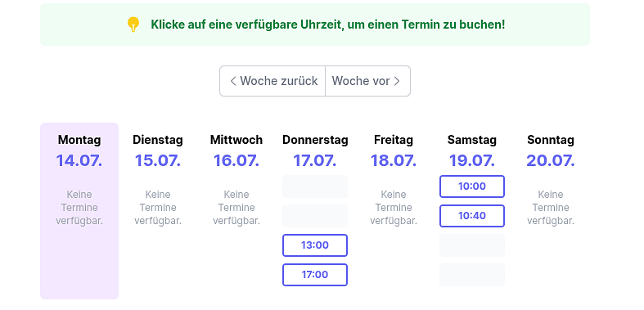Click the green booking hint banner text
The width and height of the screenshot is (644, 310).
point(328,25)
